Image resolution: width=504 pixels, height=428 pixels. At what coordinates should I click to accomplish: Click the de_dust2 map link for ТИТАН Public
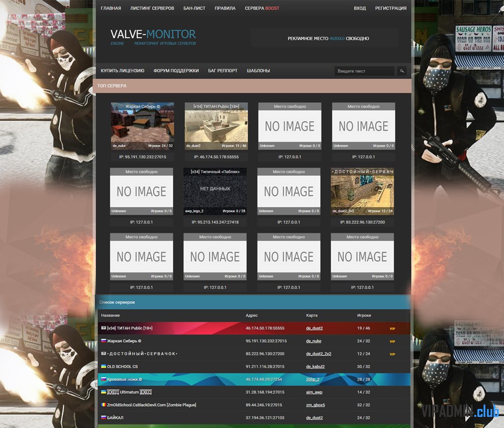pyautogui.click(x=314, y=328)
